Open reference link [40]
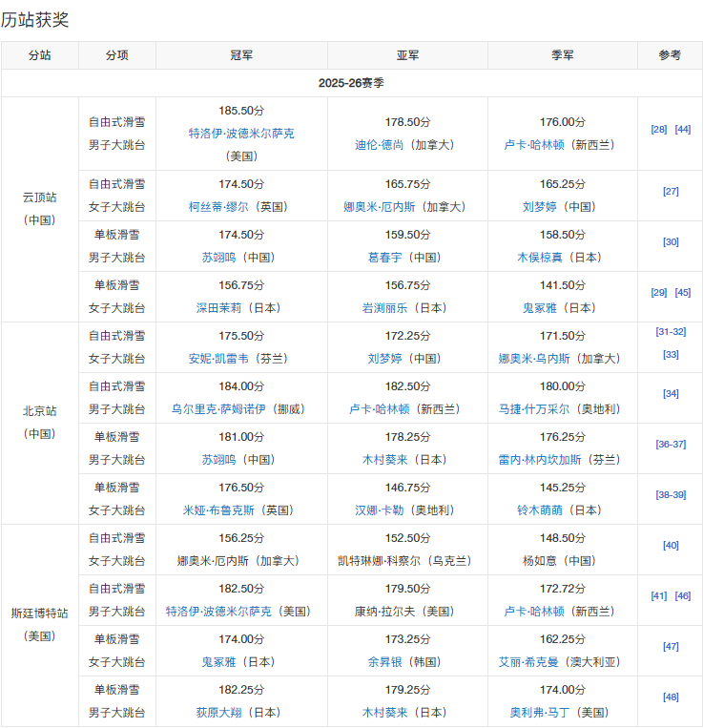This screenshot has width=703, height=728. tap(671, 546)
